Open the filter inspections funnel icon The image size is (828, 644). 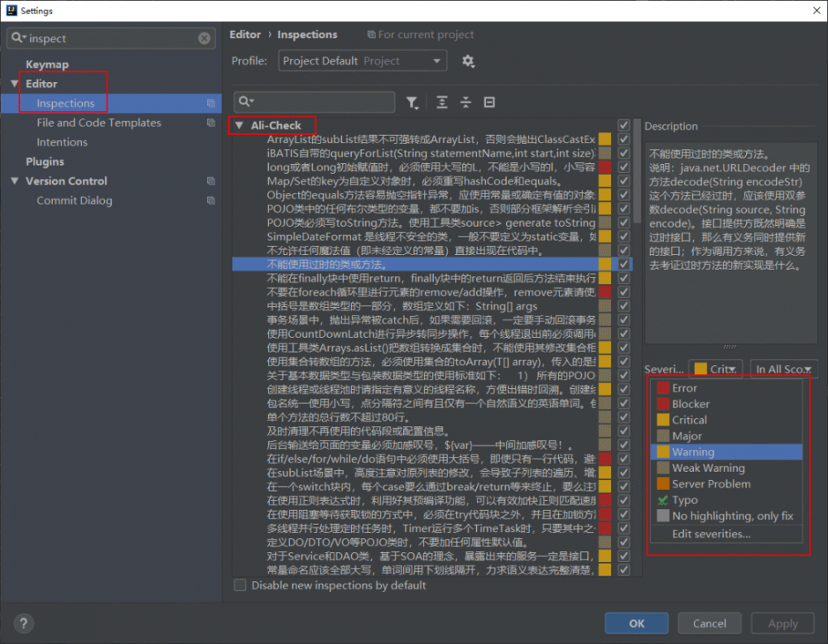(x=413, y=101)
